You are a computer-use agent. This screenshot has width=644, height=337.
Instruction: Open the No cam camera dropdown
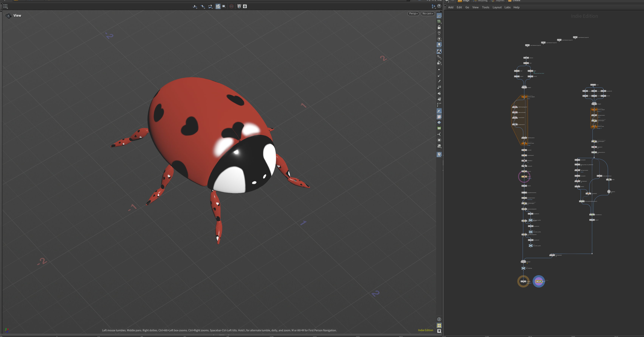click(x=427, y=13)
